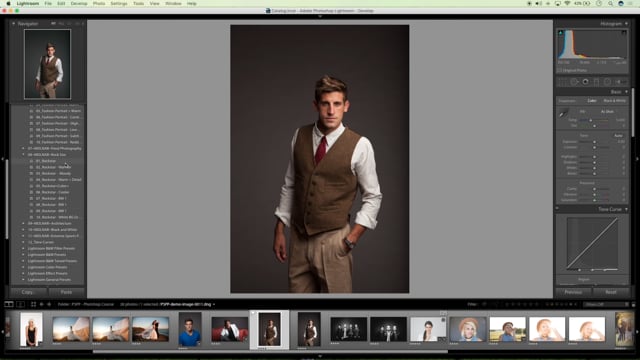Expand the 12_Tone Curves preset folder

point(23,242)
